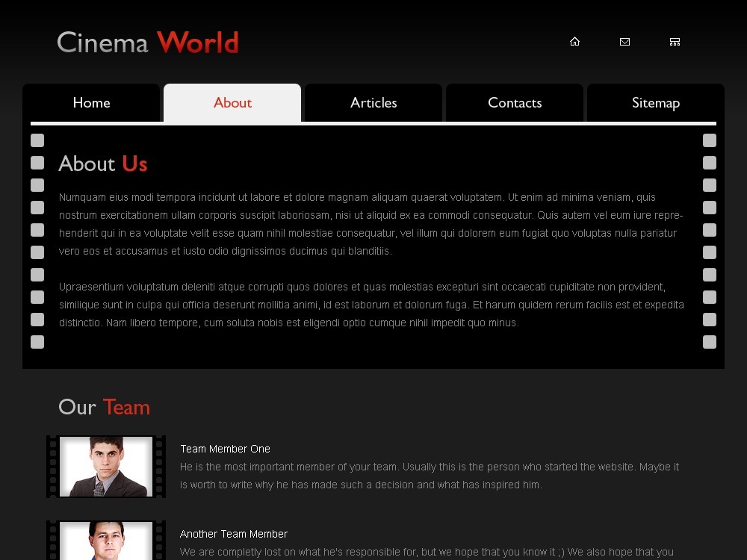747x560 pixels.
Task: Switch to the Home tab
Action: (91, 102)
